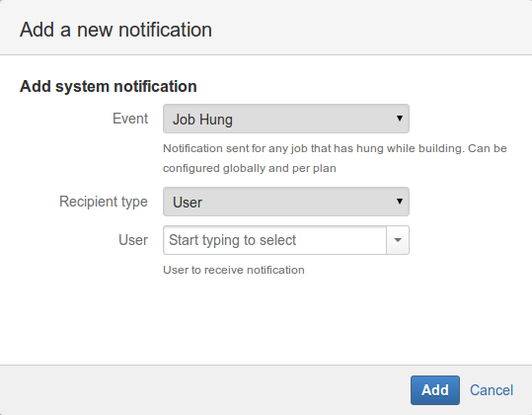Click the 'Notification sent for any job' description

click(x=335, y=158)
